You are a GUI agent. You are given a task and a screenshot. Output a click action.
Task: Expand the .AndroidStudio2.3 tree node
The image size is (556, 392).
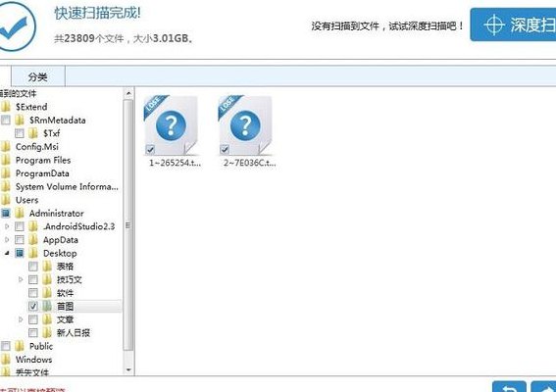click(x=7, y=226)
